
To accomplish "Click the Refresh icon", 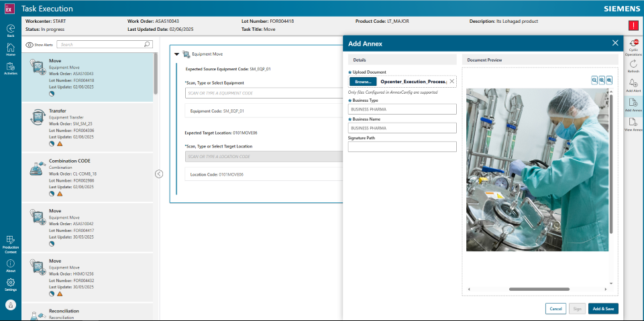I will tap(633, 64).
